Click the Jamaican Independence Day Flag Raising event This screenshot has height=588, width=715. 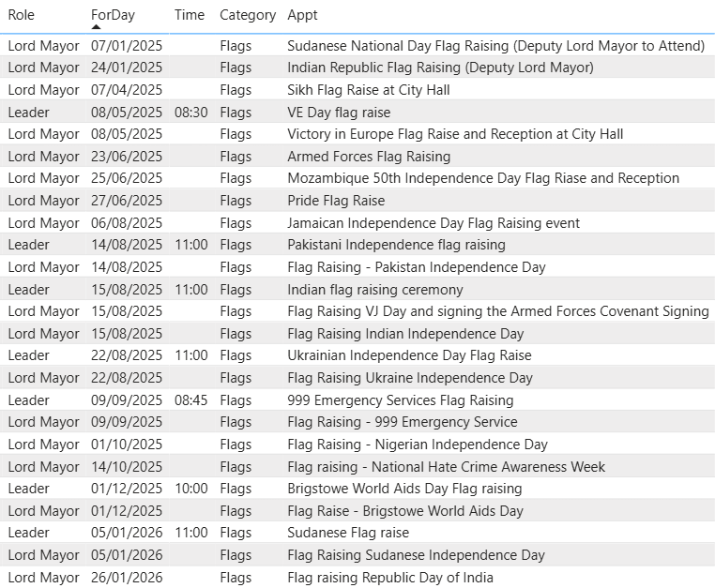coord(433,223)
